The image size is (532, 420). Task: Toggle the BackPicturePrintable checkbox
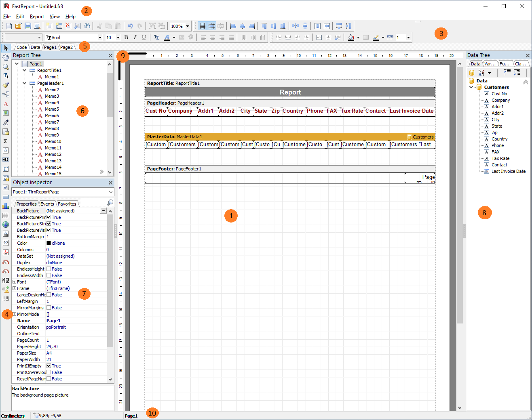point(49,217)
